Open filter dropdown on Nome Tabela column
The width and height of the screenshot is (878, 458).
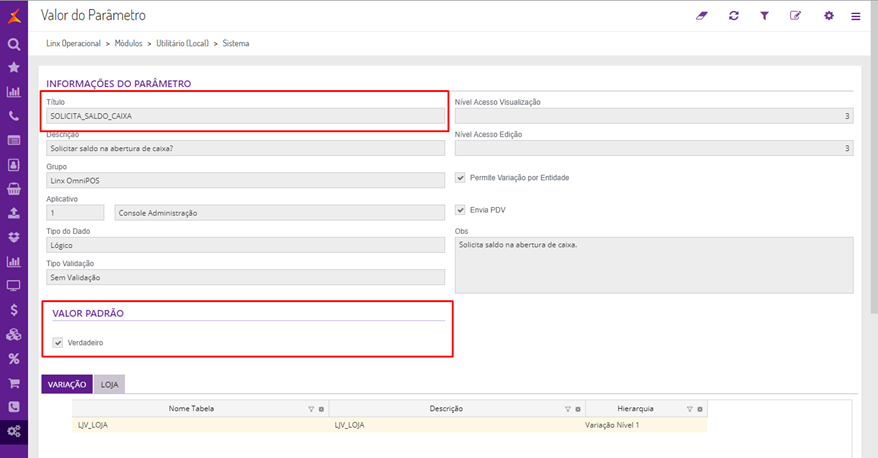point(311,409)
